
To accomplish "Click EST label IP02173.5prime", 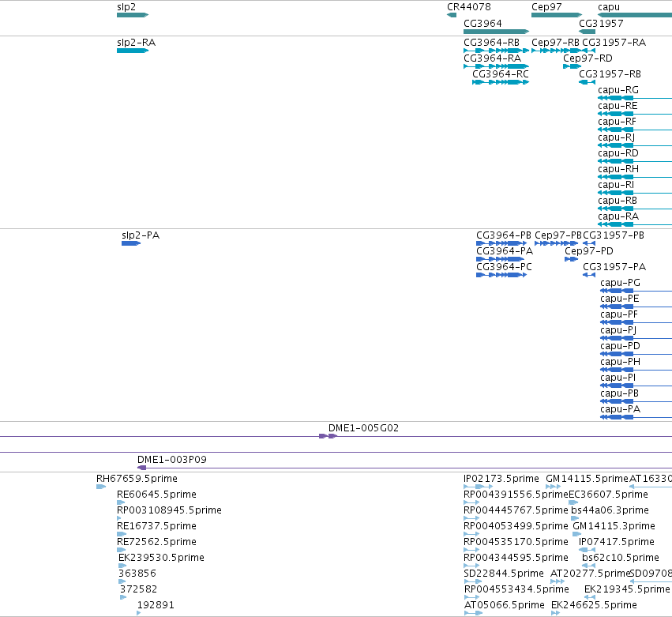I will click(501, 479).
